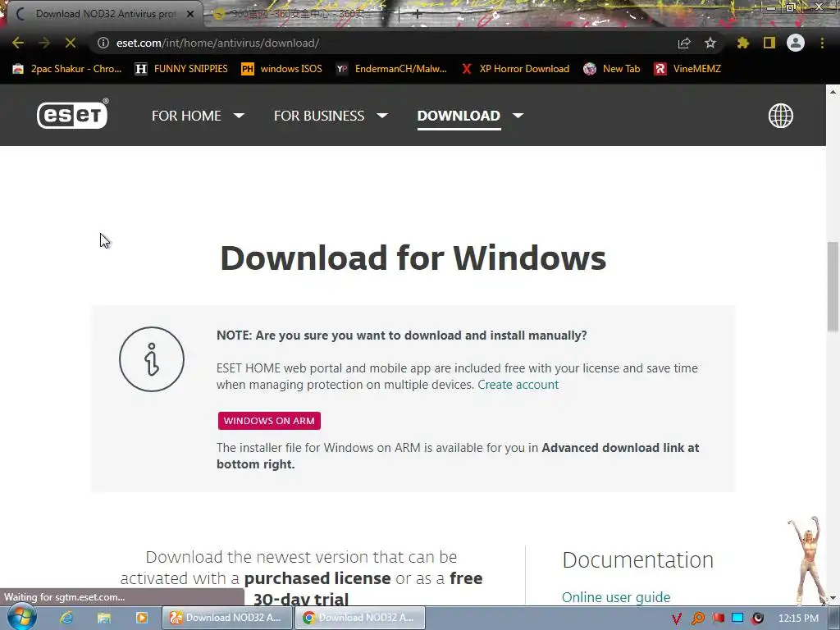
Task: Click the info circle icon in the note
Action: point(152,359)
